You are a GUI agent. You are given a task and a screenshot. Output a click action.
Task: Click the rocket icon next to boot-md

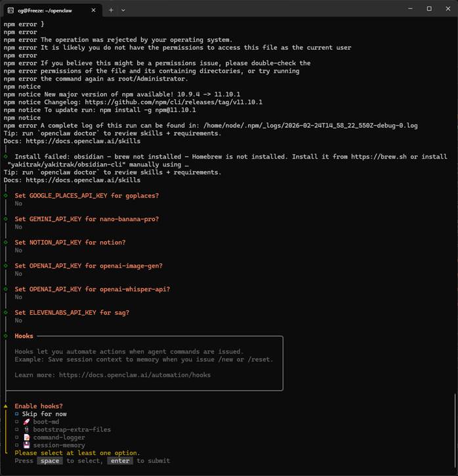(26, 422)
